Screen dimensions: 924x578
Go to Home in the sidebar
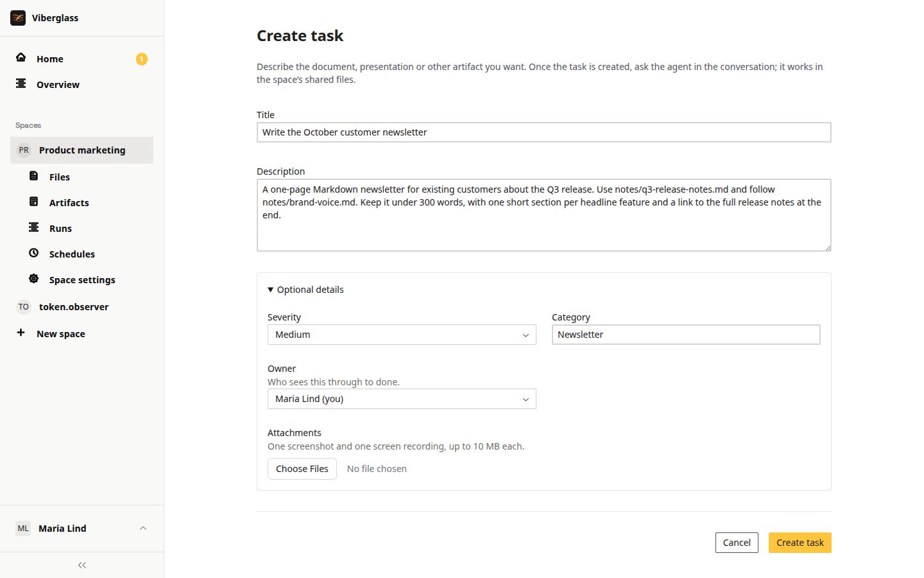point(81,59)
